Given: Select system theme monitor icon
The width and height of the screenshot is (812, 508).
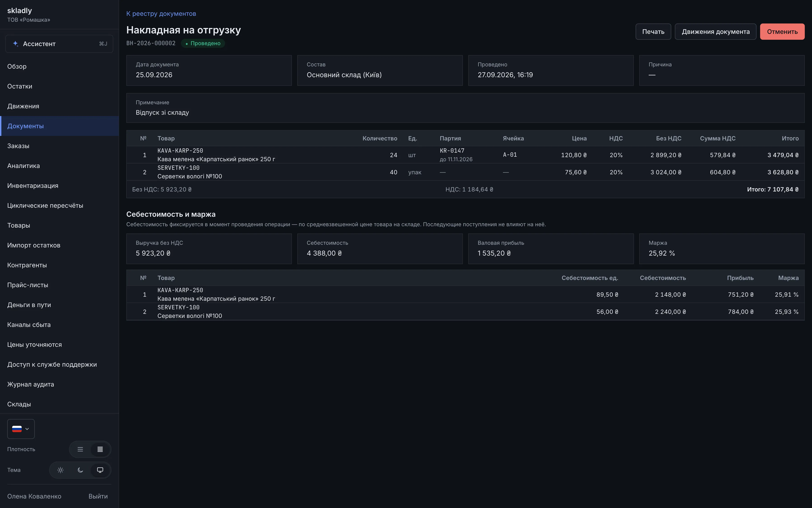Looking at the screenshot, I should tap(100, 470).
